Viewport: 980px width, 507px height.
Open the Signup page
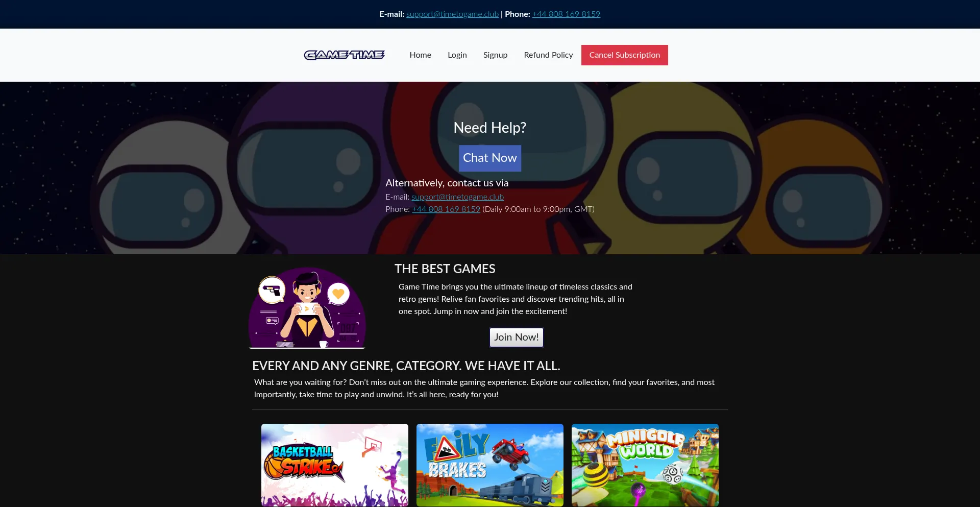495,55
